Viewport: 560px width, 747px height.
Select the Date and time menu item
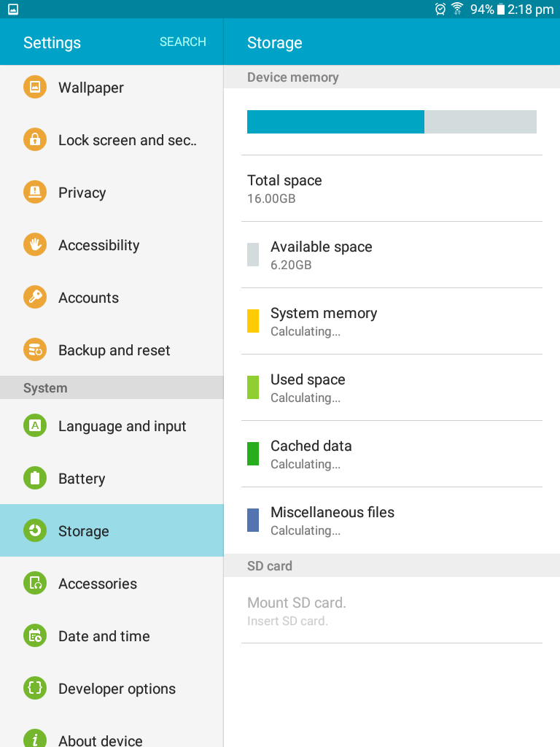[x=112, y=635]
